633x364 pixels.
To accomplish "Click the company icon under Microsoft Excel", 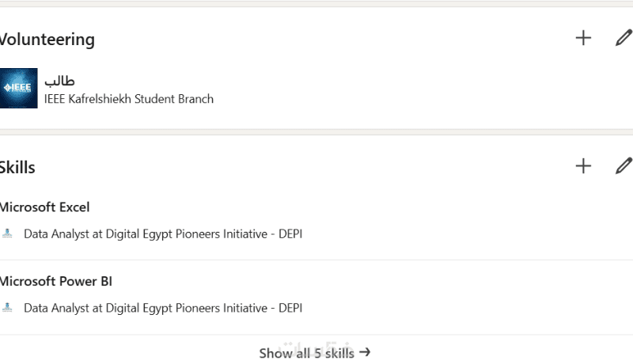I will pos(8,234).
